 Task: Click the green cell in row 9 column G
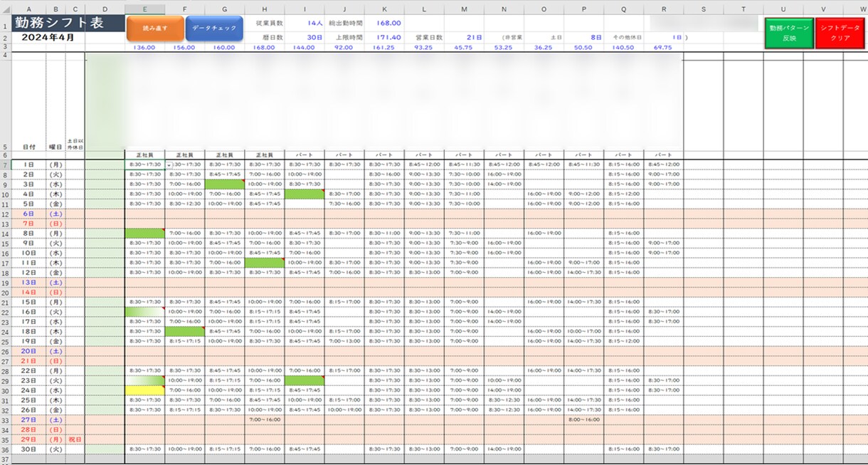(225, 184)
